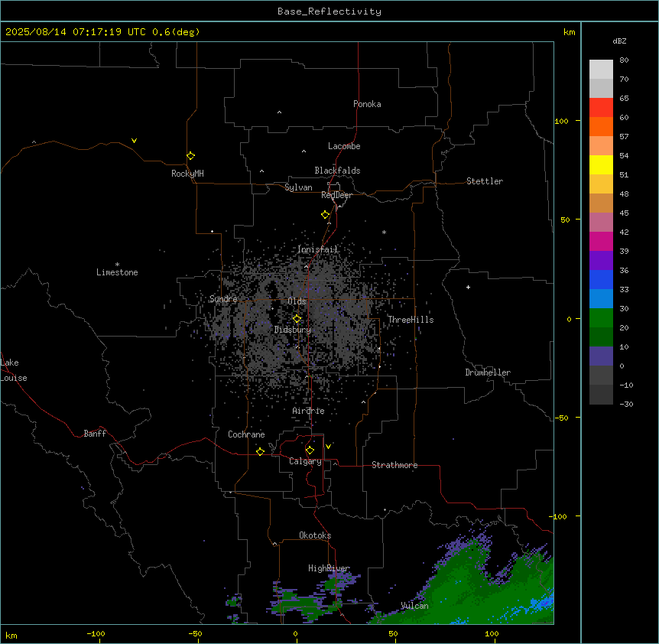
Task: Click the 57 value in the dBZ legend
Action: [624, 137]
